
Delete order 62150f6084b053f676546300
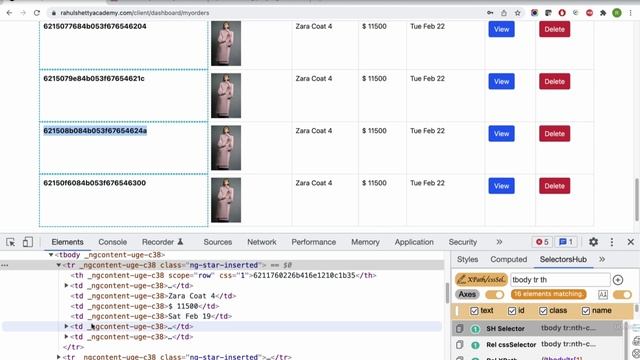[554, 186]
